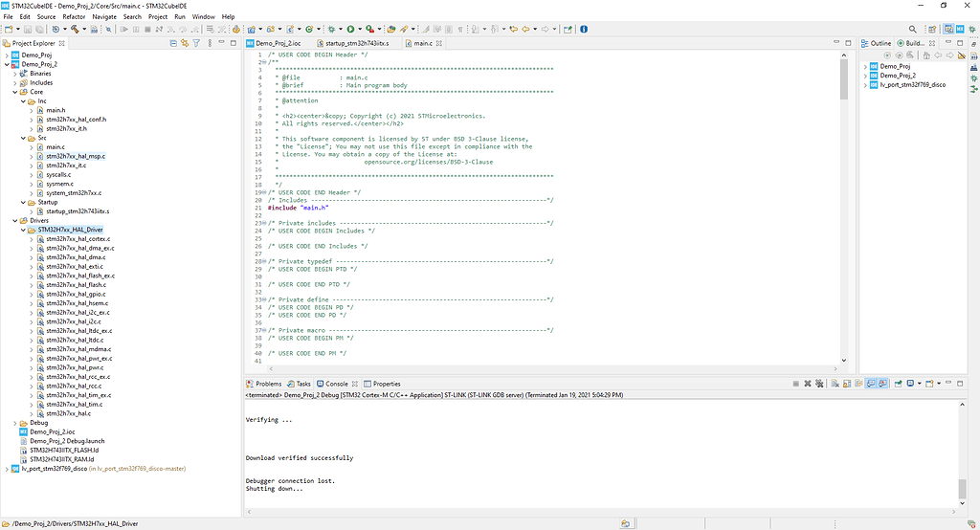Select stm32h7xx_hal_gpio.c in project tree
Image resolution: width=980 pixels, height=530 pixels.
77,294
